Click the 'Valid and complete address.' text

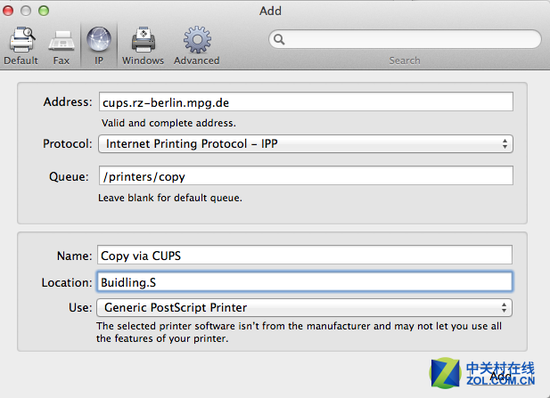tap(169, 123)
